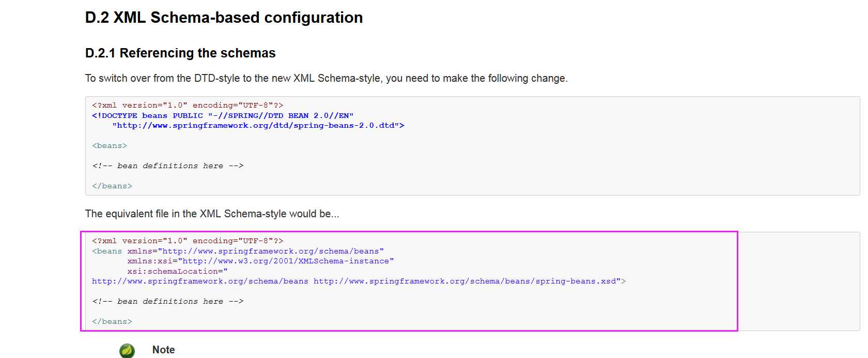Click the 'D.2 XML Schema-based configuration' heading
868x358 pixels.
pyautogui.click(x=224, y=18)
